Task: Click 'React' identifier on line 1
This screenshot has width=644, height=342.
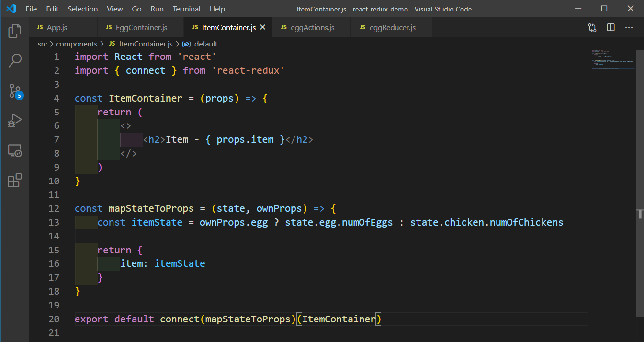Action: click(128, 57)
